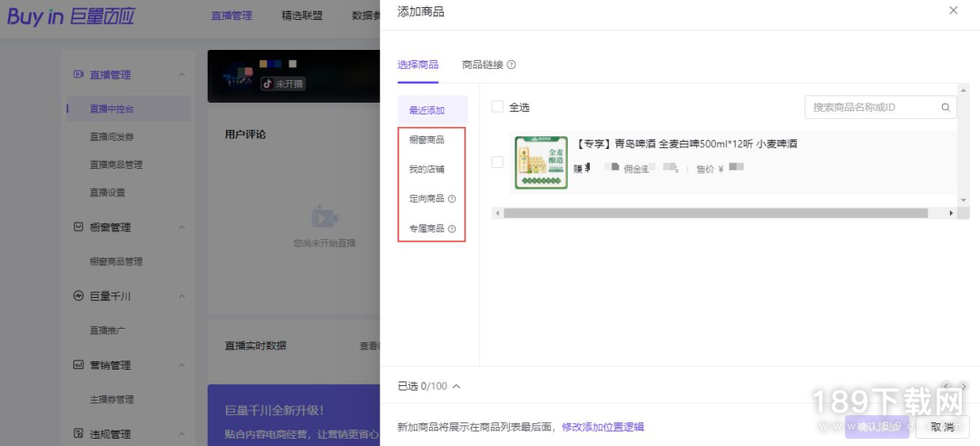Screen dimensions: 980x446
Task: Click the 营销管理 sidebar icon
Action: (x=78, y=364)
